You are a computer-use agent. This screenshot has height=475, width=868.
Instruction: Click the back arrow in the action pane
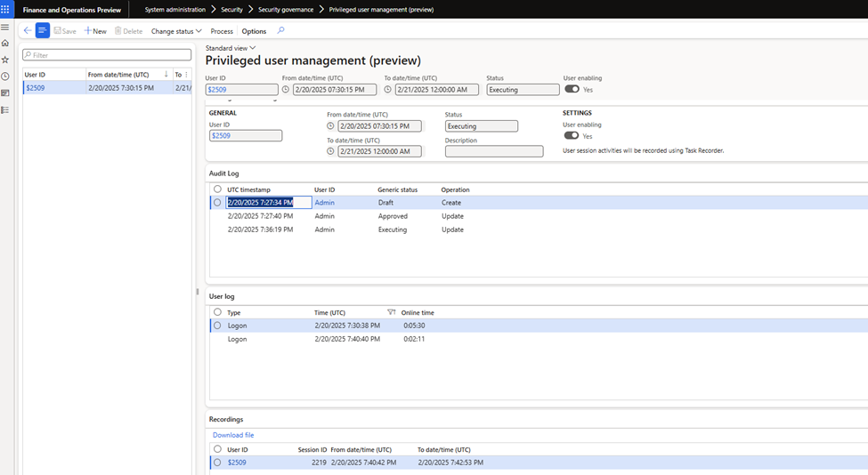pos(28,30)
